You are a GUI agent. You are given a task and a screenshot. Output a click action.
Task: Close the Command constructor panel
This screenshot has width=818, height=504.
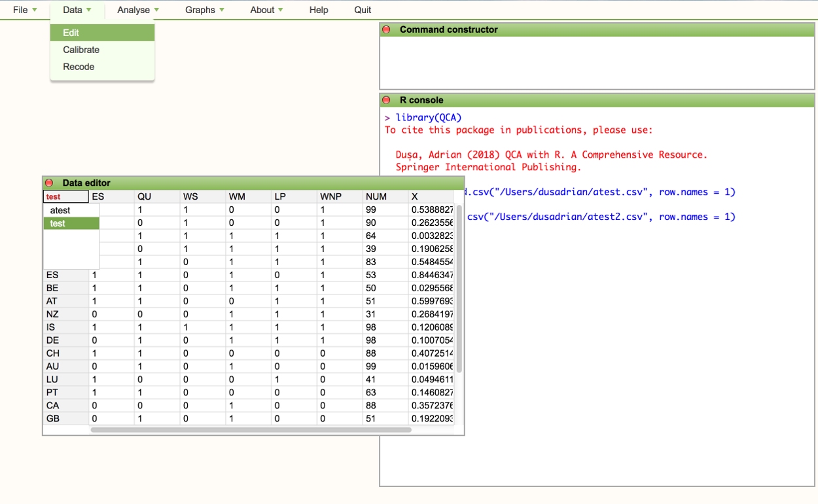pos(386,29)
